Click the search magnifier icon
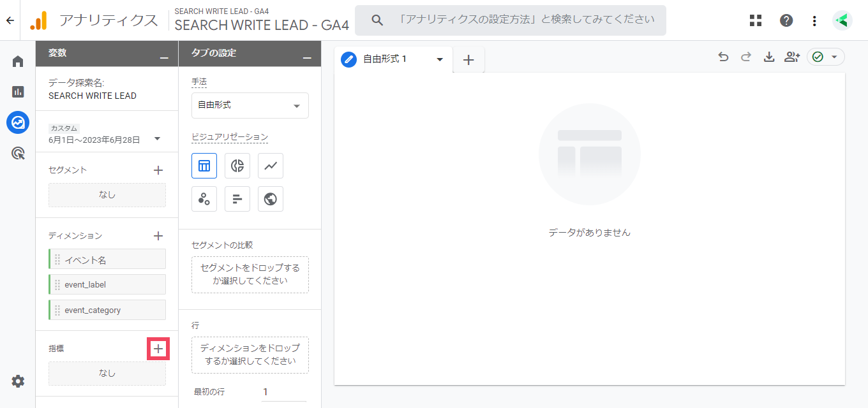Screen dimensions: 868x408 (x=377, y=20)
